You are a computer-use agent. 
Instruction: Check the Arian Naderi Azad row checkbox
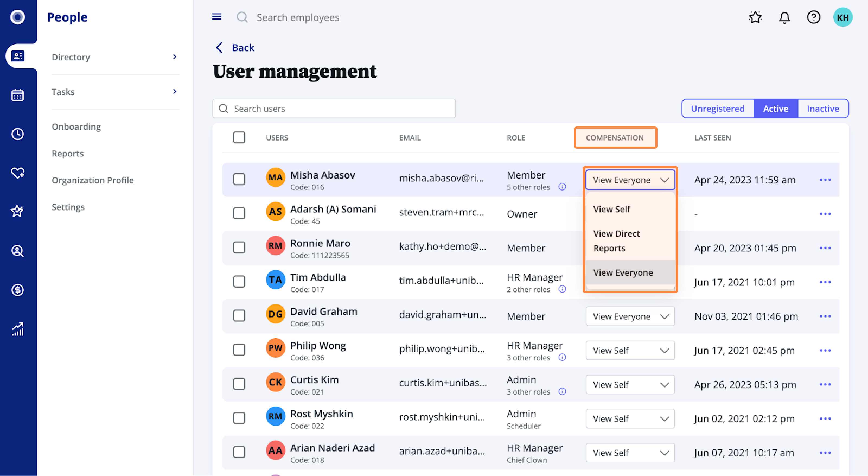click(x=239, y=452)
